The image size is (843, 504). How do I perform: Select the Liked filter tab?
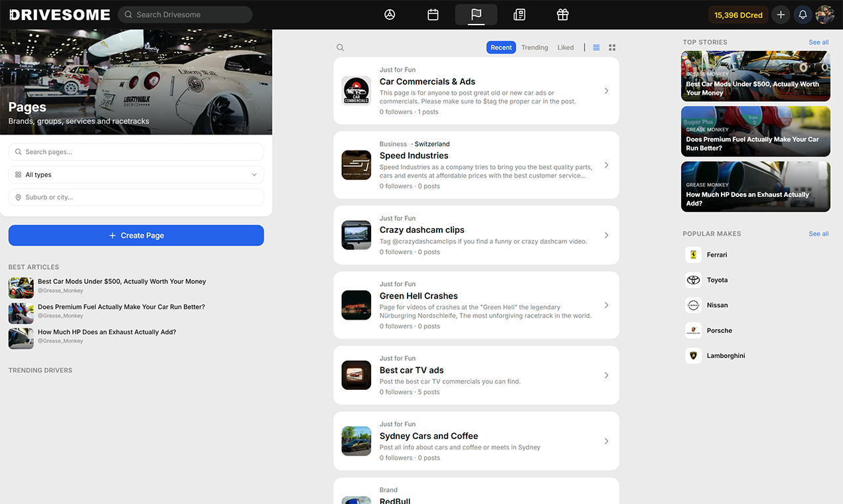[566, 48]
